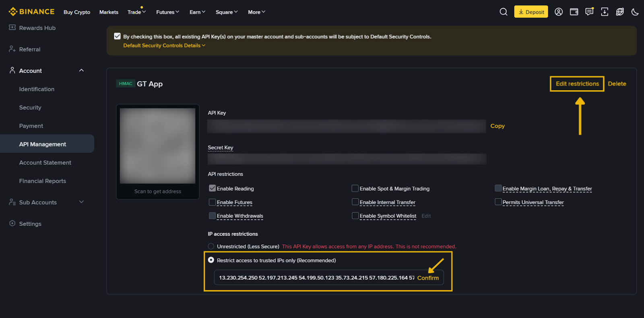Open Security in the sidebar

30,108
